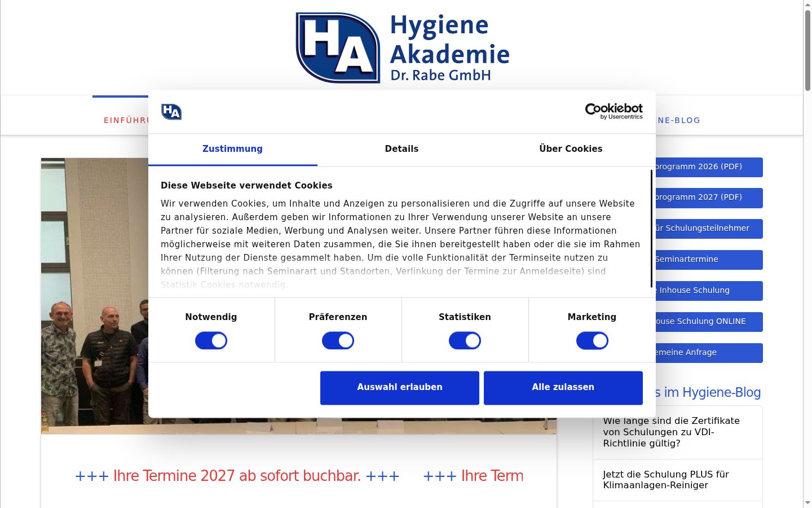Viewport: 812px width, 508px height.
Task: Open the Cookiebot by Usercentrics logo link
Action: (614, 111)
